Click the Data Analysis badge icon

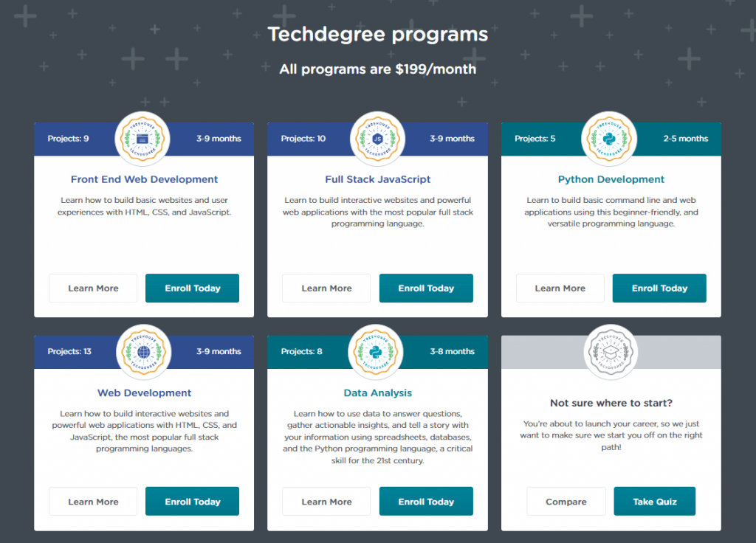click(377, 352)
